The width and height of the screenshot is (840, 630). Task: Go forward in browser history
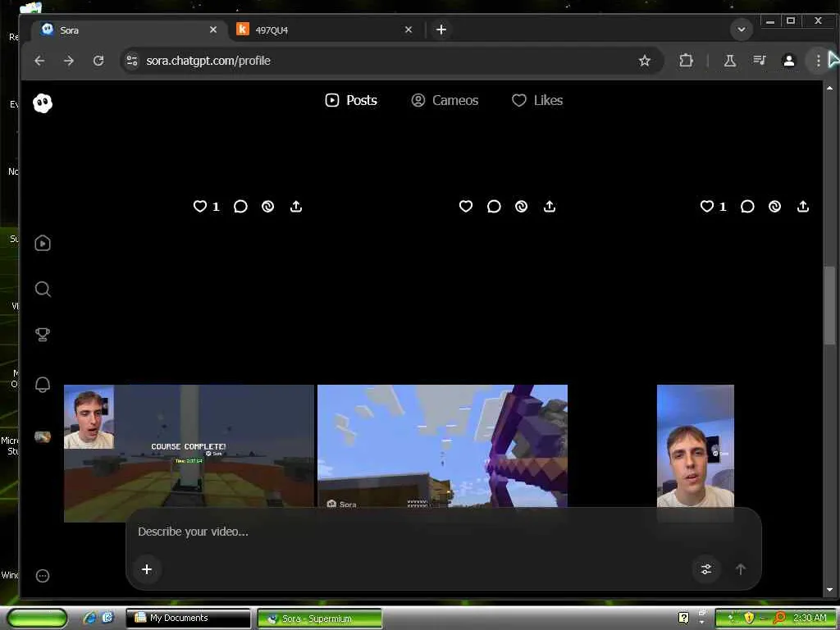pyautogui.click(x=69, y=61)
